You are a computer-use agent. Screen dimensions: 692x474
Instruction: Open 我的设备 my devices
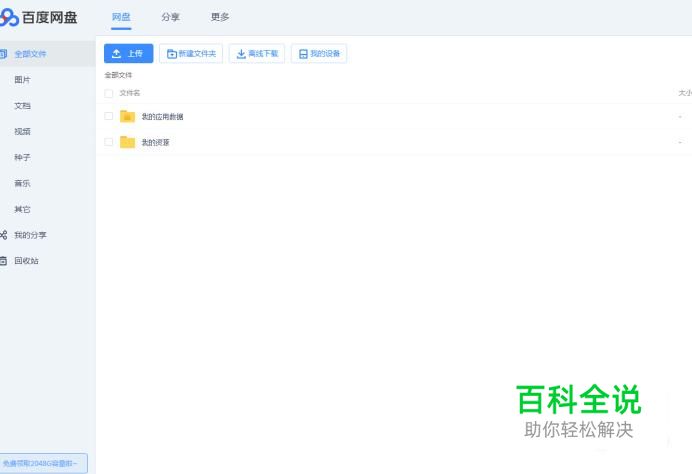coord(319,53)
